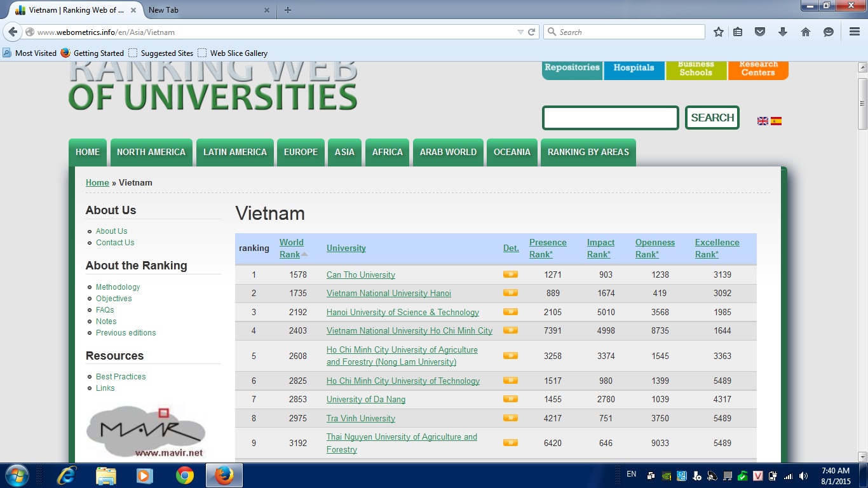Open the volume speaker tray icon

803,476
